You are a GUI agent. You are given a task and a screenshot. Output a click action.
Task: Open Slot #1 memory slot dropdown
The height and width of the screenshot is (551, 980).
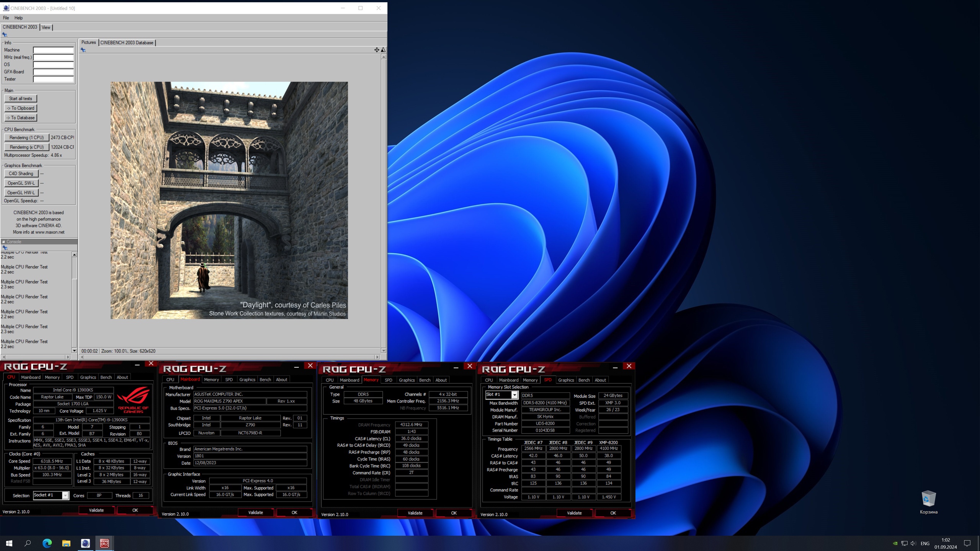(514, 395)
